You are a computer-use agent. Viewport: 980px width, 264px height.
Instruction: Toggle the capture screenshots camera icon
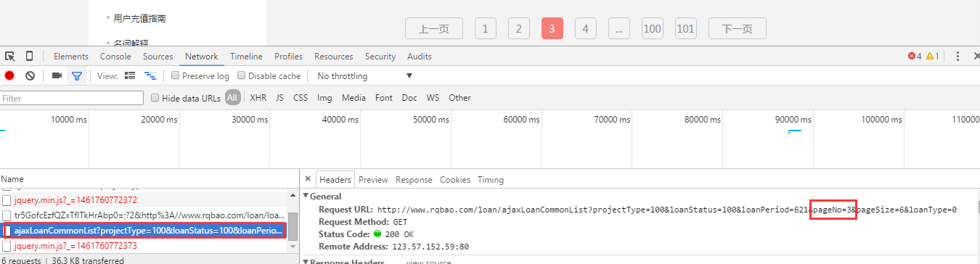[x=57, y=75]
